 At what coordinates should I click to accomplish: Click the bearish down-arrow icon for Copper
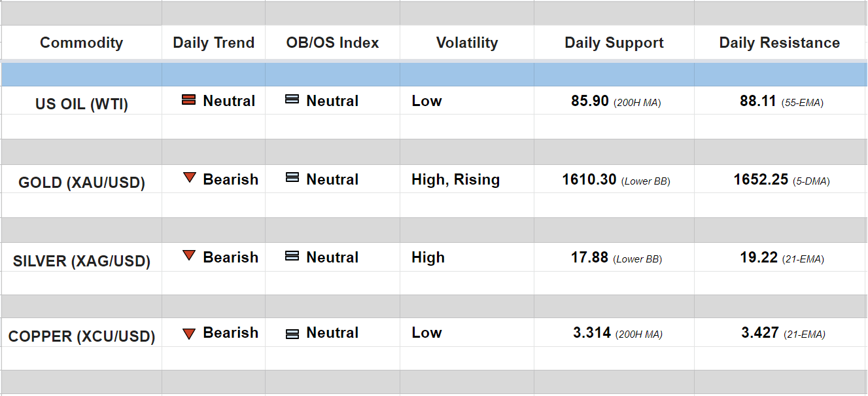pyautogui.click(x=189, y=334)
